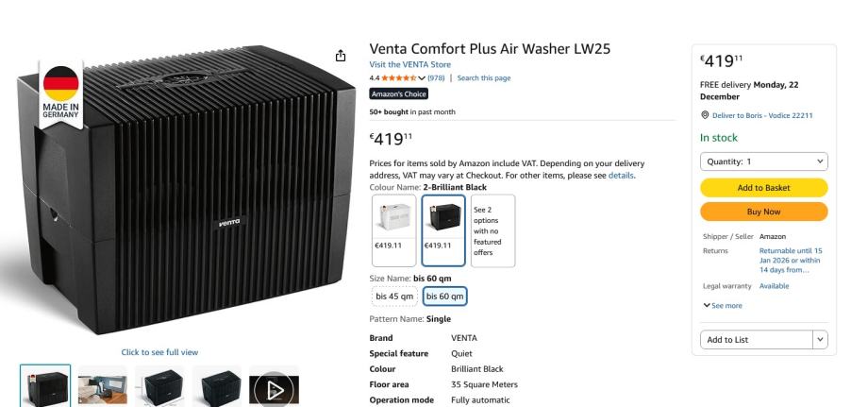Open the star rating popover chevron
The width and height of the screenshot is (868, 407).
tap(422, 78)
